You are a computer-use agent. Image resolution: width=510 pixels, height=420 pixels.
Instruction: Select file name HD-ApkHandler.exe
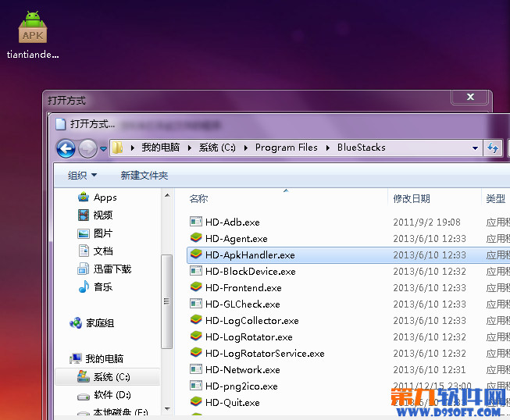[x=250, y=255]
